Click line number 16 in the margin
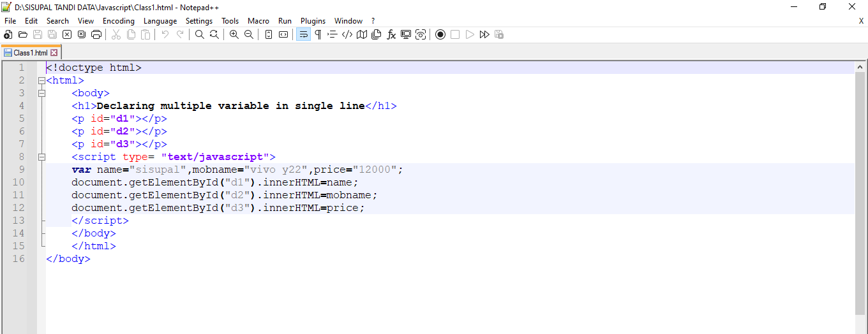 tap(18, 259)
